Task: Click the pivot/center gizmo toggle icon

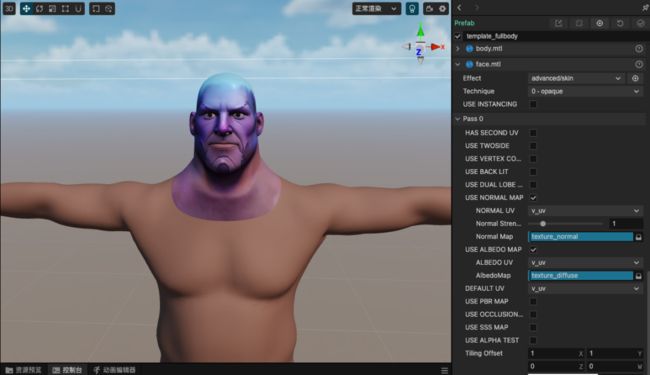Action: [x=96, y=9]
